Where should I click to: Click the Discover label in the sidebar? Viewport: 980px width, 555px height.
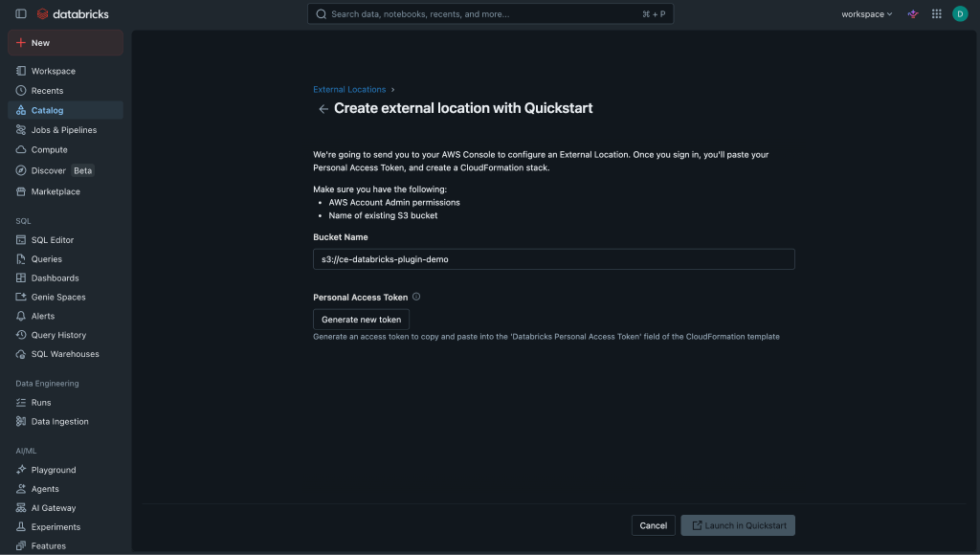pos(48,170)
